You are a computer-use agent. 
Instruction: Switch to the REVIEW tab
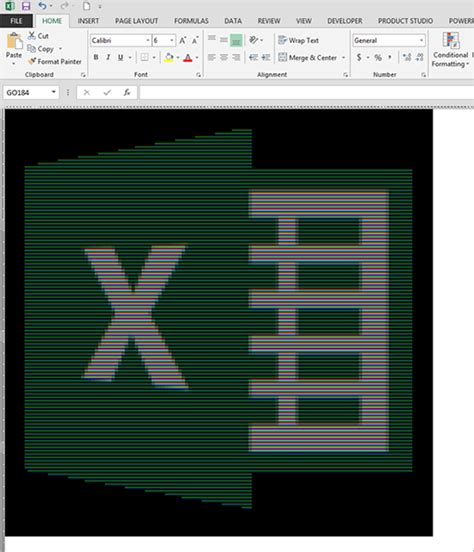click(x=269, y=21)
